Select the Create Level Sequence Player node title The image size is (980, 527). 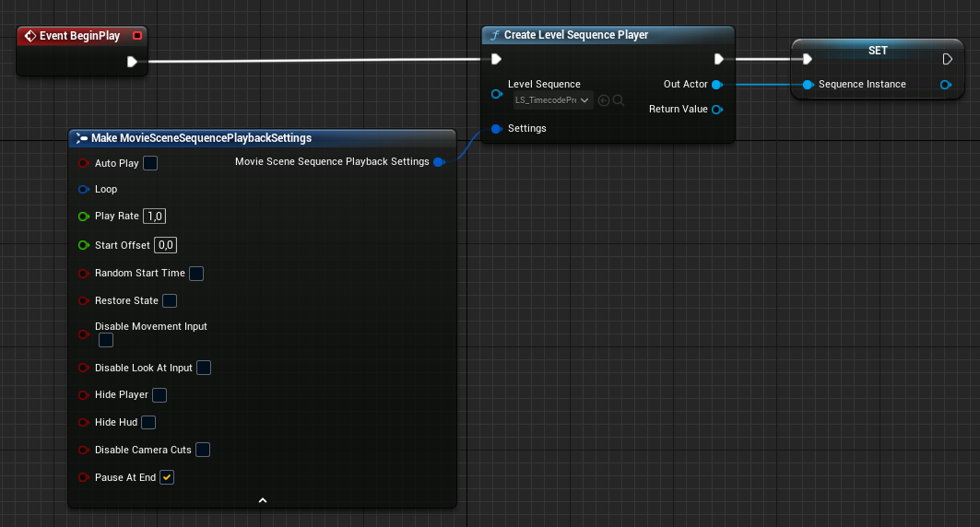coord(576,35)
